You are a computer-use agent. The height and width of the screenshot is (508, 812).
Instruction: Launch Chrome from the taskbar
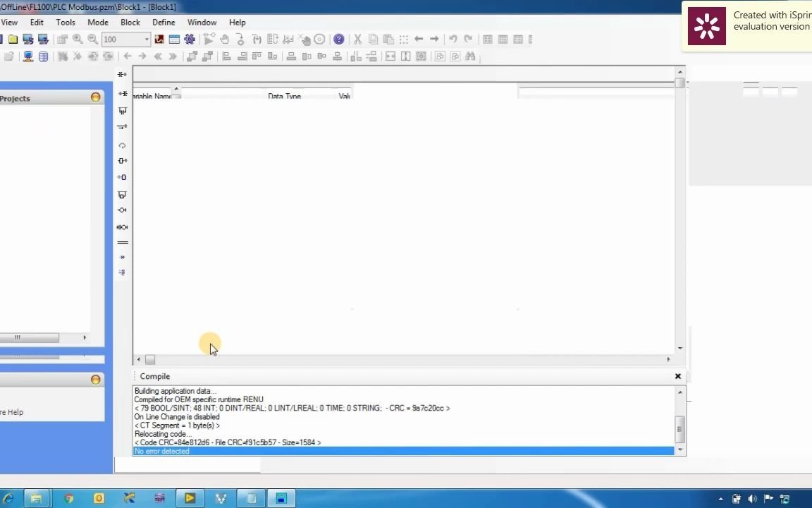point(68,498)
